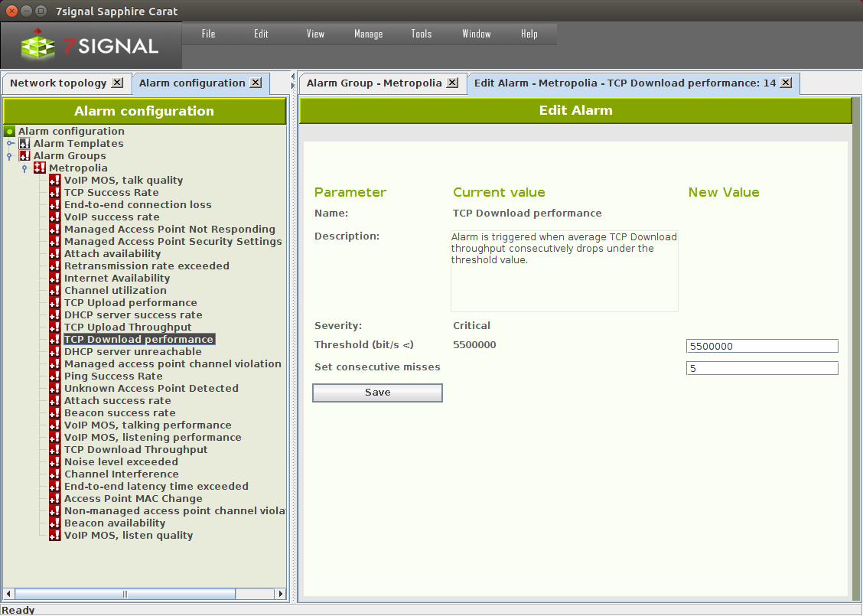Click the left panel horizontal scrollbar thumb

125,594
